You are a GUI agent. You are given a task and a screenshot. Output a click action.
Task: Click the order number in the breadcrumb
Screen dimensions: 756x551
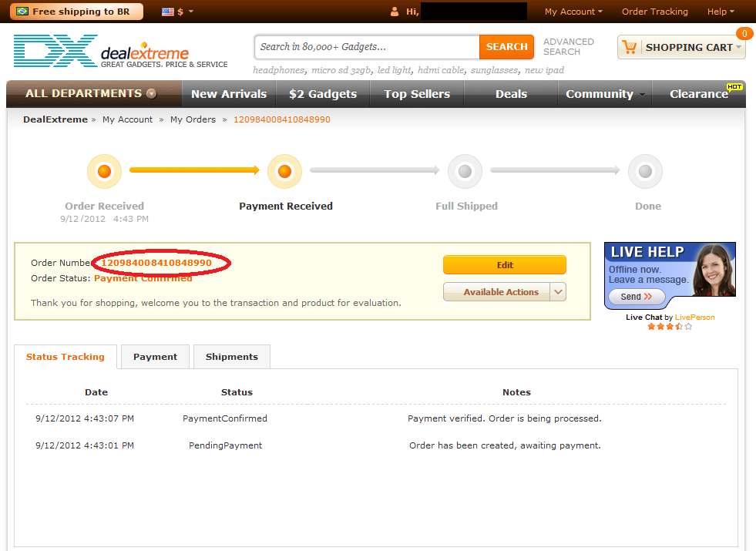tap(282, 119)
